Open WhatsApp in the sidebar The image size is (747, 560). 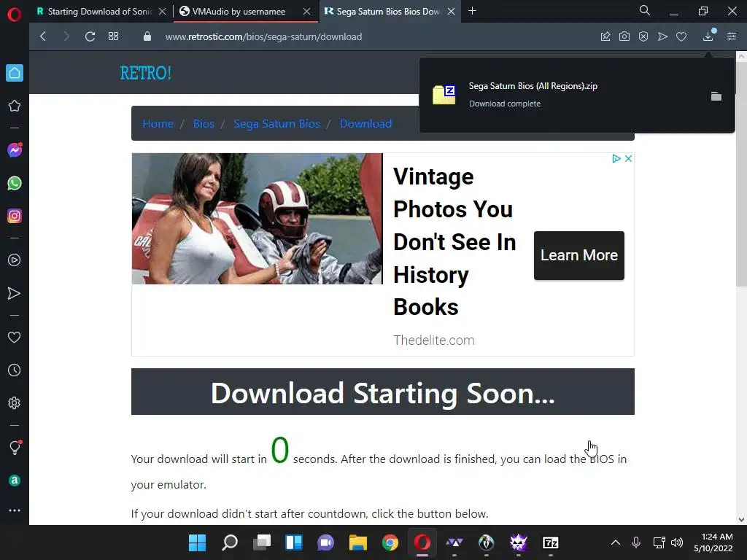pos(15,183)
